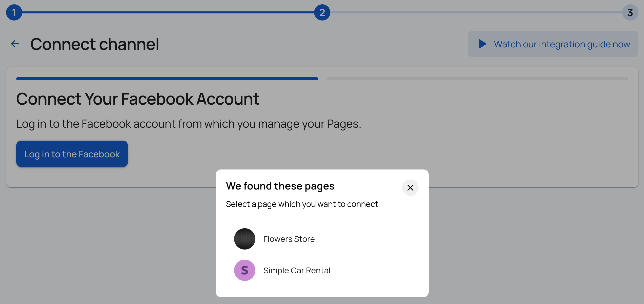Click the purple S avatar icon
The image size is (644, 304).
244,270
